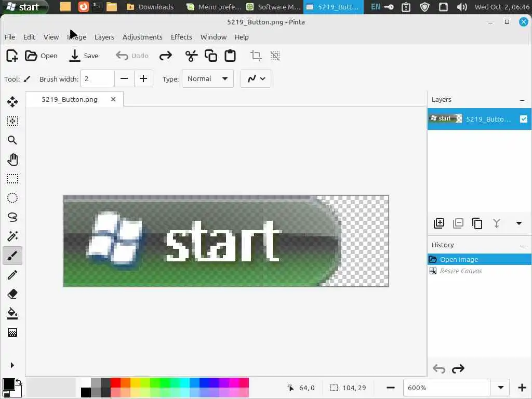The height and width of the screenshot is (399, 532).
Task: Open the View menu
Action: tap(51, 37)
